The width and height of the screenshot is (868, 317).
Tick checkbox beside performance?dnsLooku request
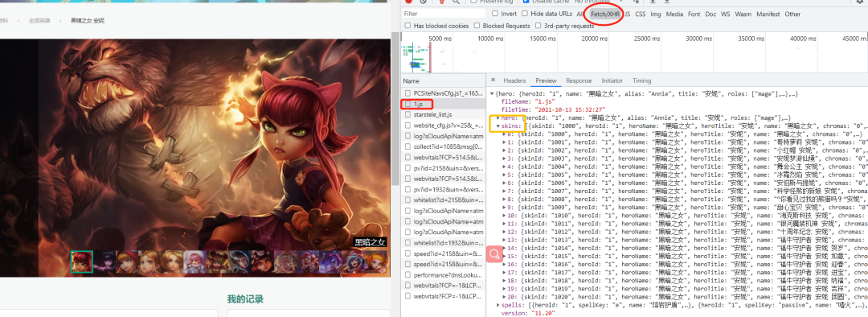[408, 275]
